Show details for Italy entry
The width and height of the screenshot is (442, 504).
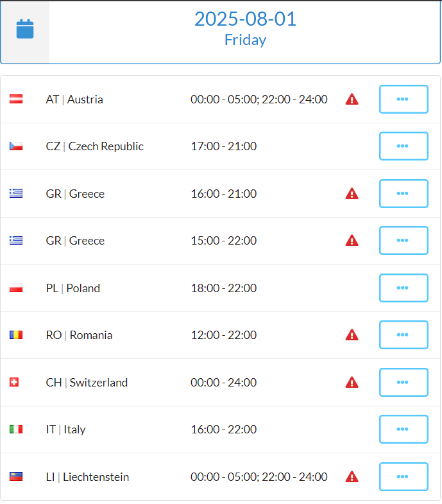pos(404,429)
